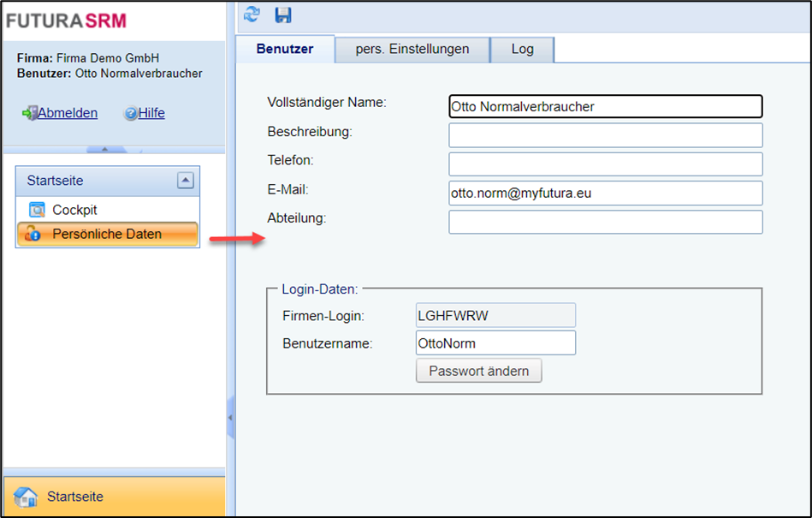The image size is (812, 518).
Task: Collapse the header area with the small up arrow
Action: tap(104, 149)
